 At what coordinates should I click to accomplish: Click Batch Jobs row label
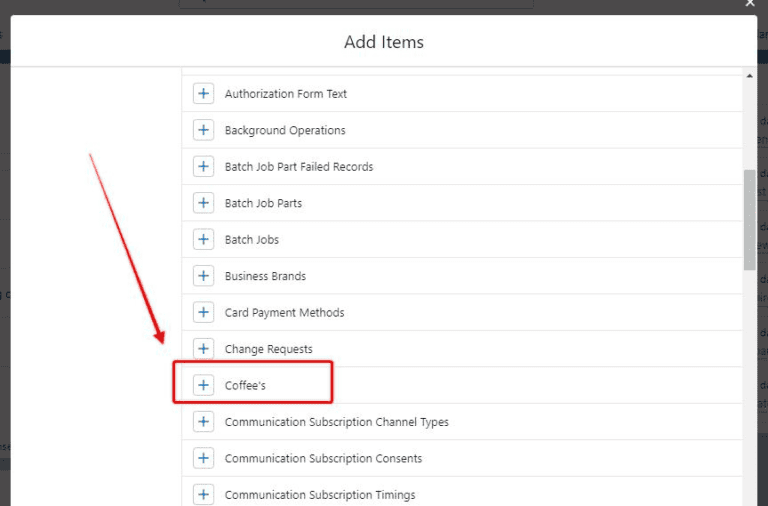tap(251, 240)
